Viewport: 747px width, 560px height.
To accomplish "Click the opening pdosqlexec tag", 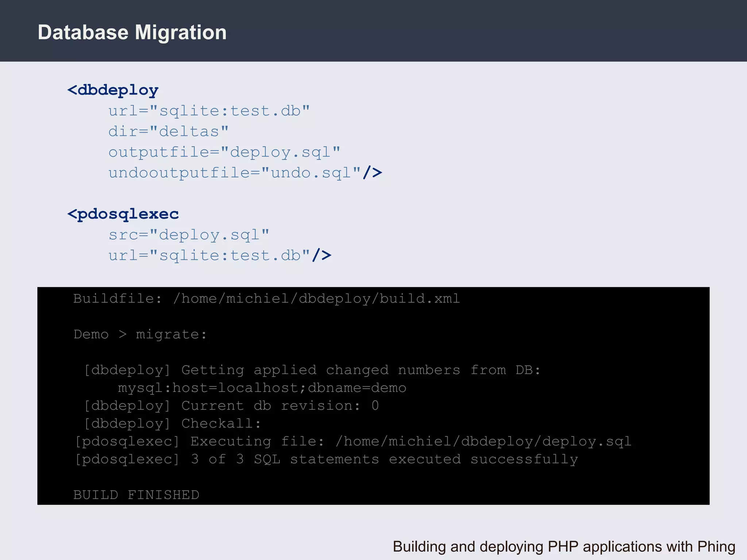I will tap(123, 214).
